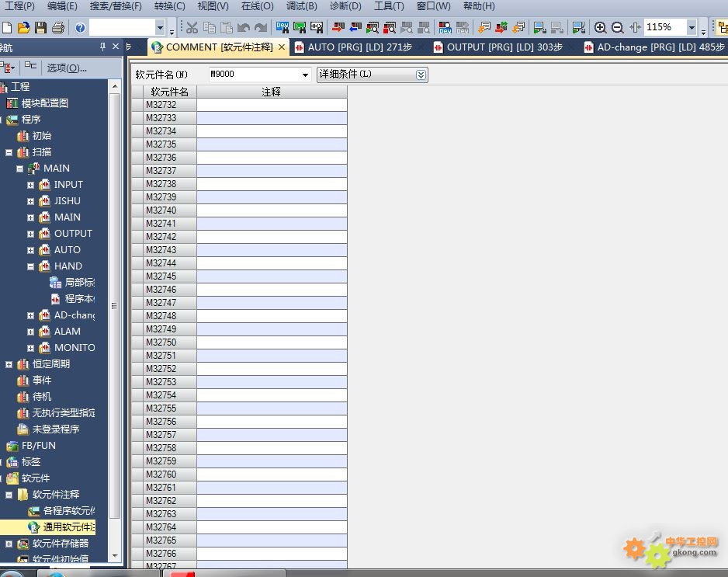The image size is (728, 577).
Task: Click the Read from PLC icon
Action: click(355, 27)
